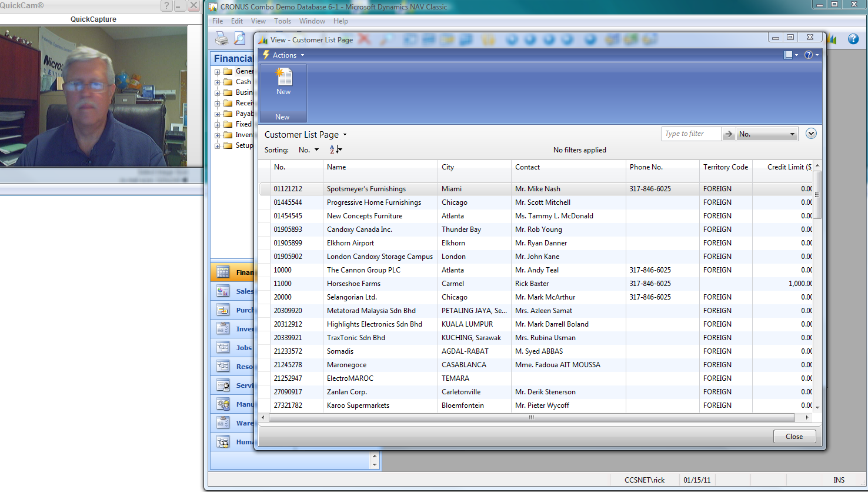
Task: Click the Karoo Supermarkets customer name
Action: [x=358, y=405]
